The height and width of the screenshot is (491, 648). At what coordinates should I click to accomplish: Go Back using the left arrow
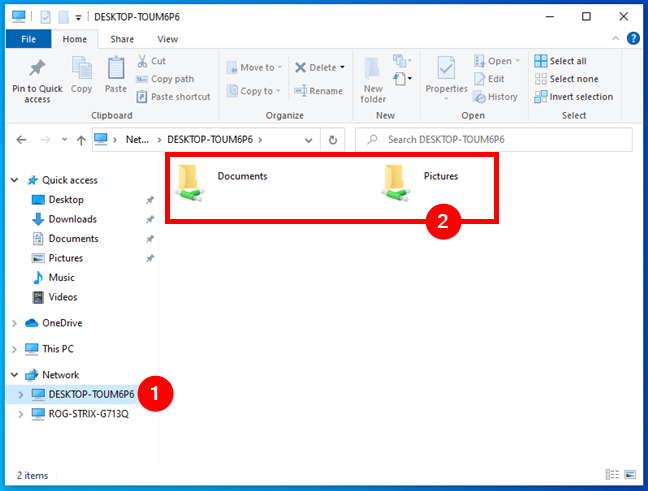(x=21, y=140)
